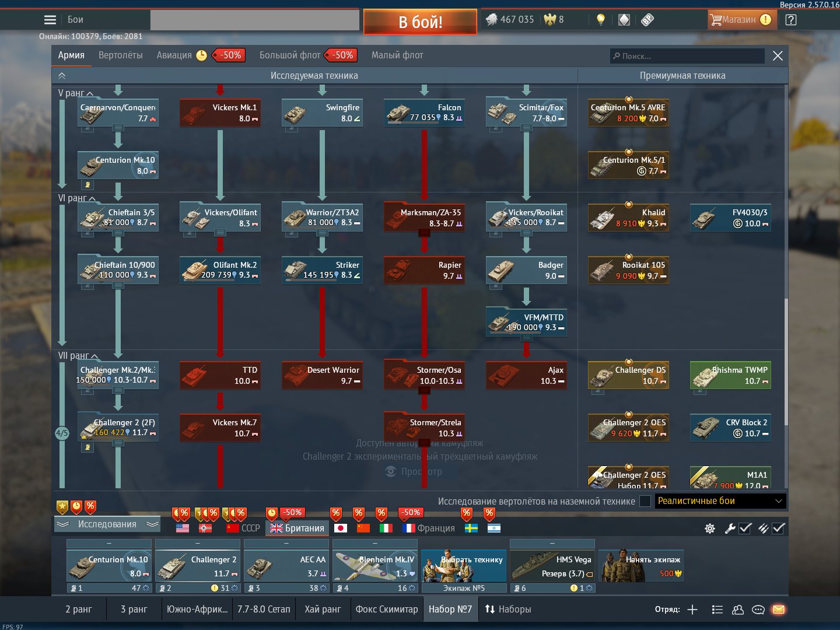
Task: Open the Наборы presets list
Action: tap(508, 610)
